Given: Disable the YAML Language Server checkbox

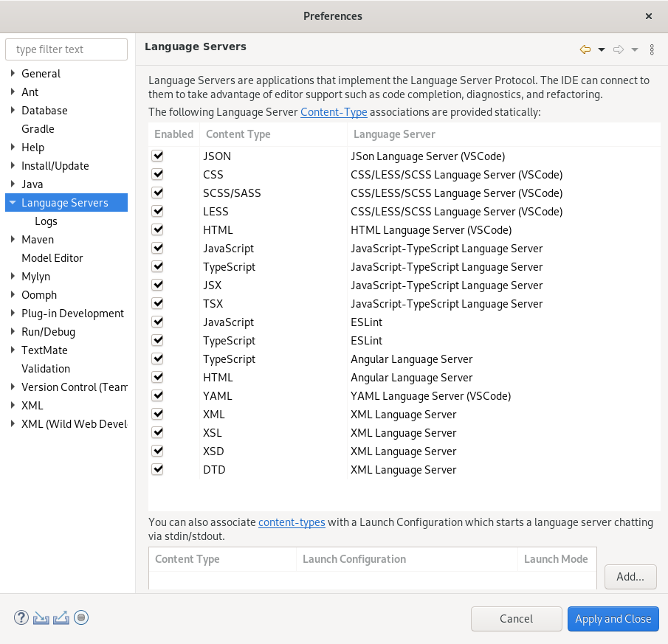Looking at the screenshot, I should (157, 396).
